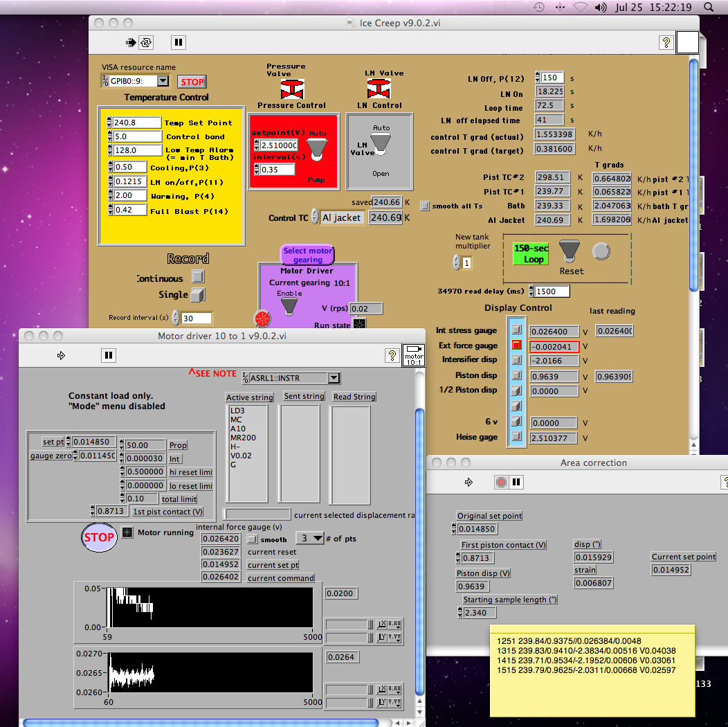728x727 pixels.
Task: Toggle the Heise gage display button
Action: click(516, 437)
